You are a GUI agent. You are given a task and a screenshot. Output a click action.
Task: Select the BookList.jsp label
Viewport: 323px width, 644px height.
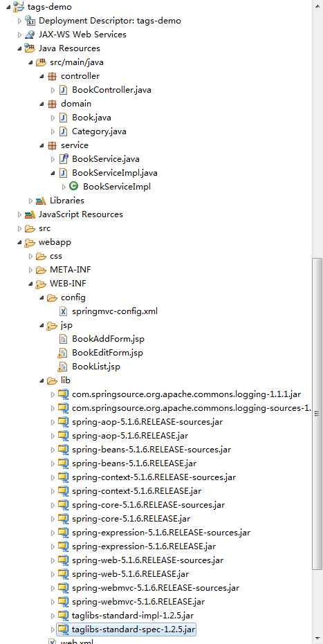tap(96, 367)
